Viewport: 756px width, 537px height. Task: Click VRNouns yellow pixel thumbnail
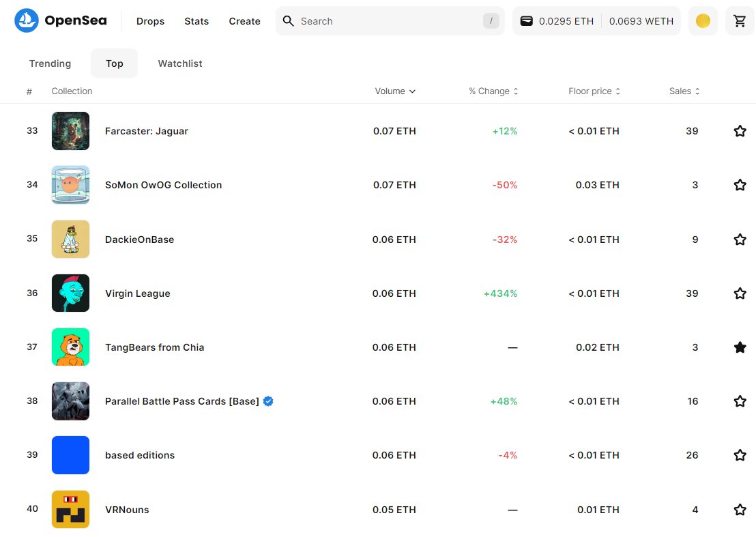[x=70, y=510]
